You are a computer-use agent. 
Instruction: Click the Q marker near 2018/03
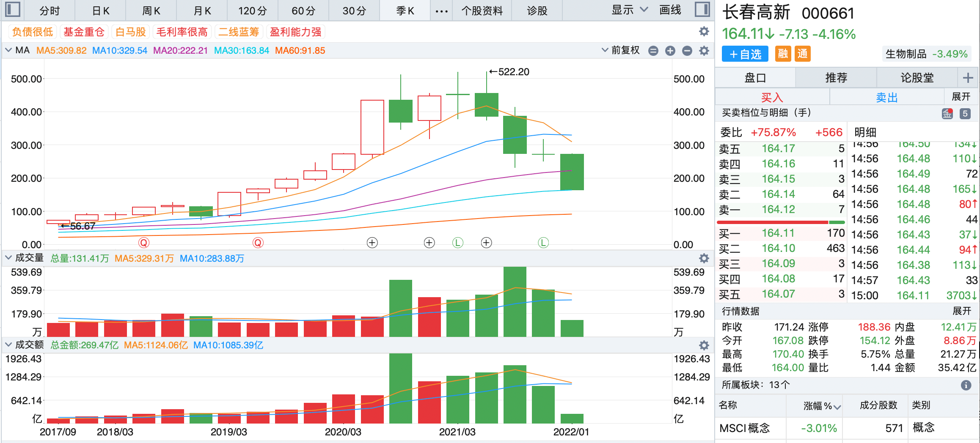pyautogui.click(x=144, y=243)
